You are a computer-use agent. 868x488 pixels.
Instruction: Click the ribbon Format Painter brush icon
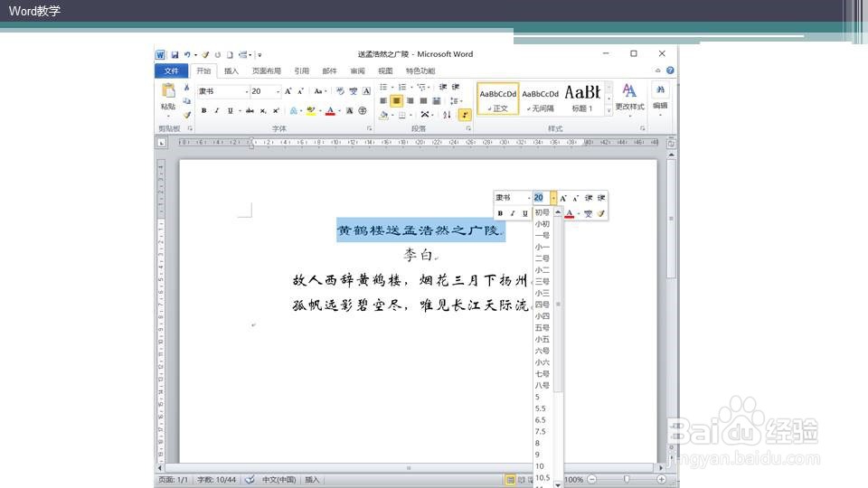pyautogui.click(x=187, y=115)
